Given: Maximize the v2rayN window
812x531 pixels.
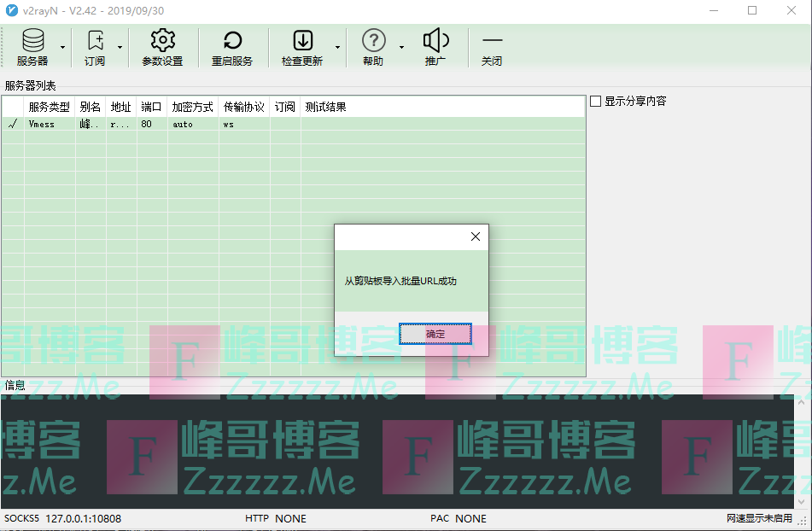Looking at the screenshot, I should [752, 10].
